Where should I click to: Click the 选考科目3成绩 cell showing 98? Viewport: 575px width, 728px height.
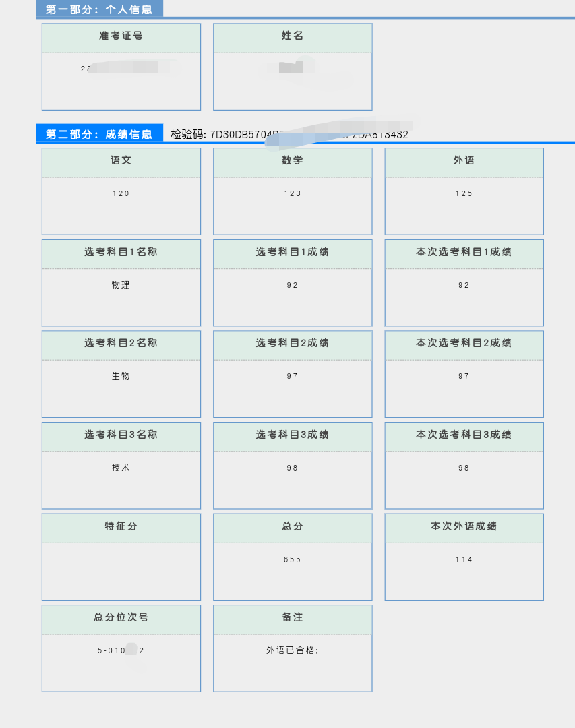point(292,467)
